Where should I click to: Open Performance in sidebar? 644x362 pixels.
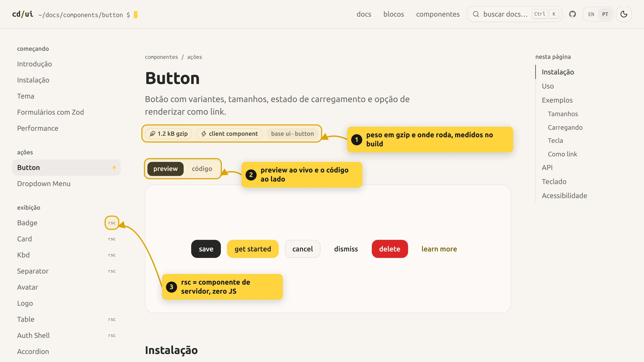click(x=66, y=128)
